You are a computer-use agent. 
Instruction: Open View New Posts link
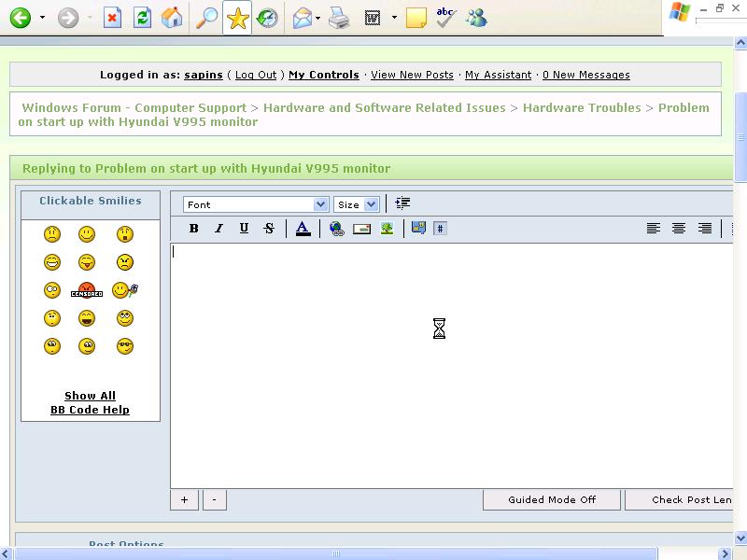412,75
